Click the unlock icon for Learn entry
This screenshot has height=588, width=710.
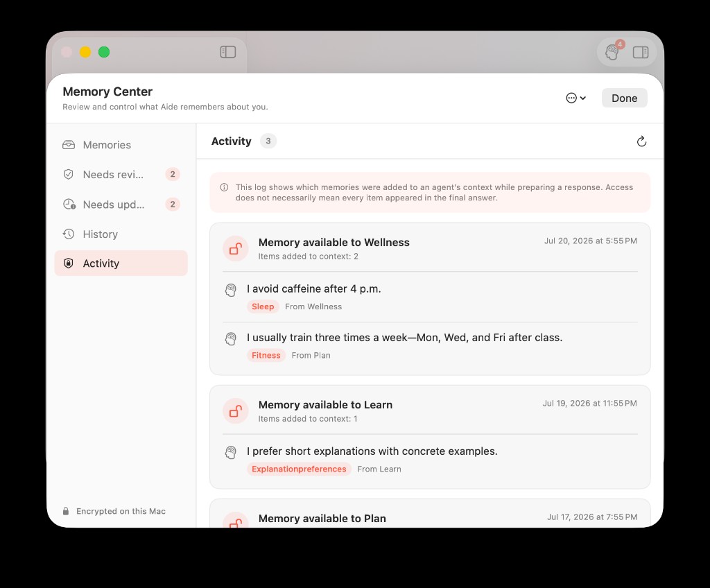click(236, 411)
